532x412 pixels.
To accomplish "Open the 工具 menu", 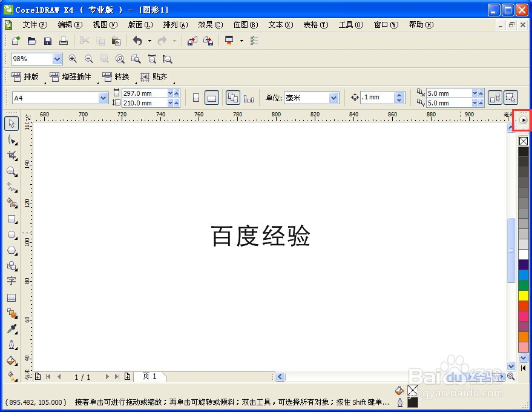I will (351, 25).
